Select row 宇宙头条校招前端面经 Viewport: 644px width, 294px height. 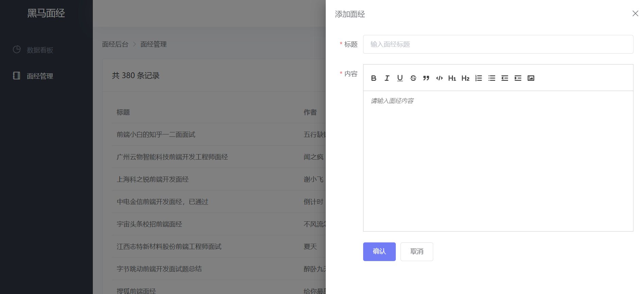(219, 224)
